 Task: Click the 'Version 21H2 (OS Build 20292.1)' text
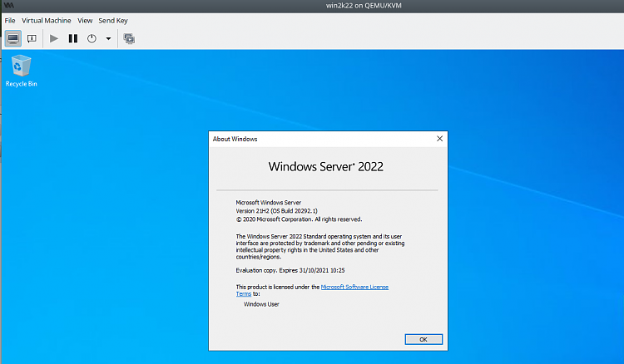click(x=276, y=211)
